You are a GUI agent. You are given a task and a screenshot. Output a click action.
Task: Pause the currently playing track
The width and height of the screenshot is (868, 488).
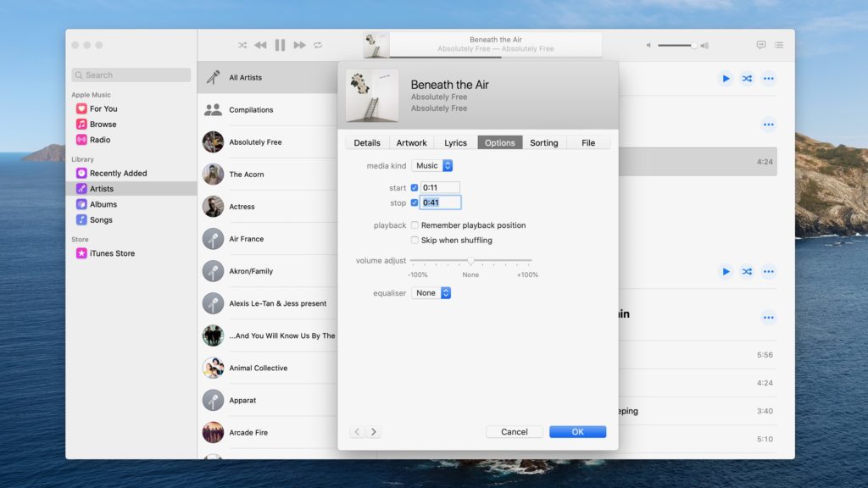coord(280,45)
